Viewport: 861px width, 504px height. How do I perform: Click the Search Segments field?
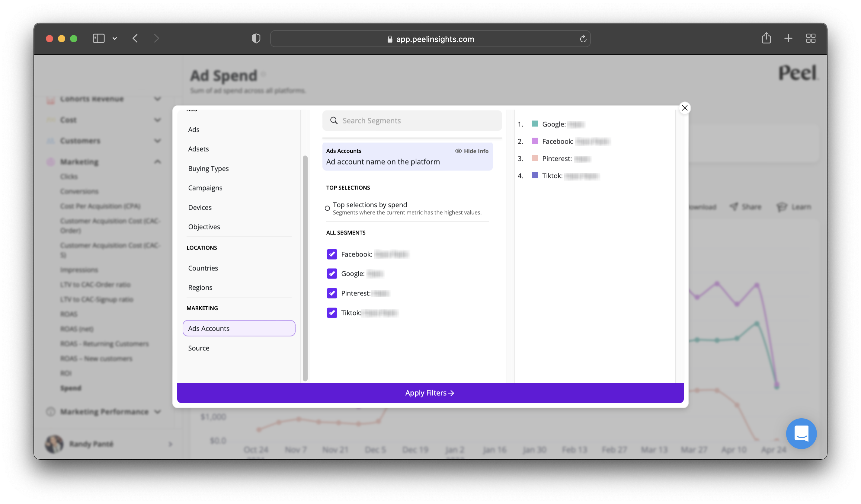[412, 120]
